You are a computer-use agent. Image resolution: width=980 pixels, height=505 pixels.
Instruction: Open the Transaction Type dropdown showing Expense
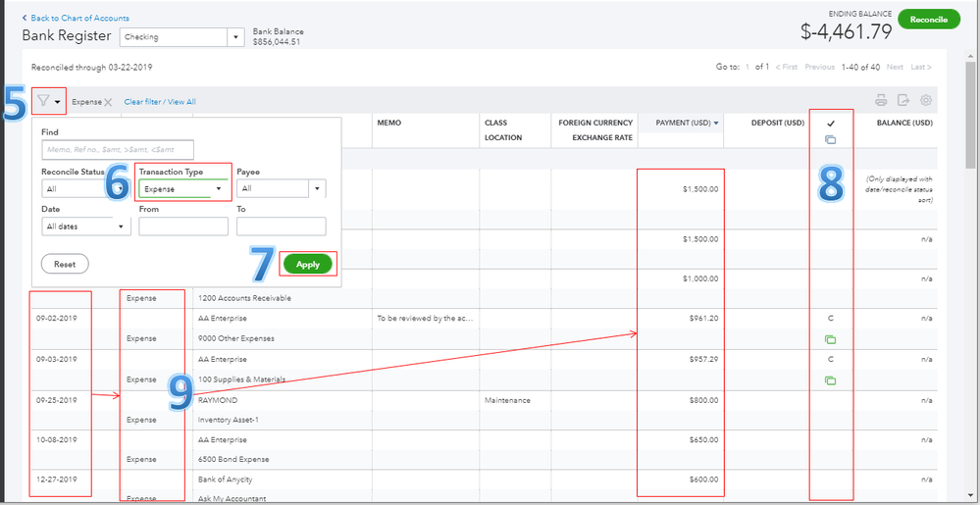[183, 188]
